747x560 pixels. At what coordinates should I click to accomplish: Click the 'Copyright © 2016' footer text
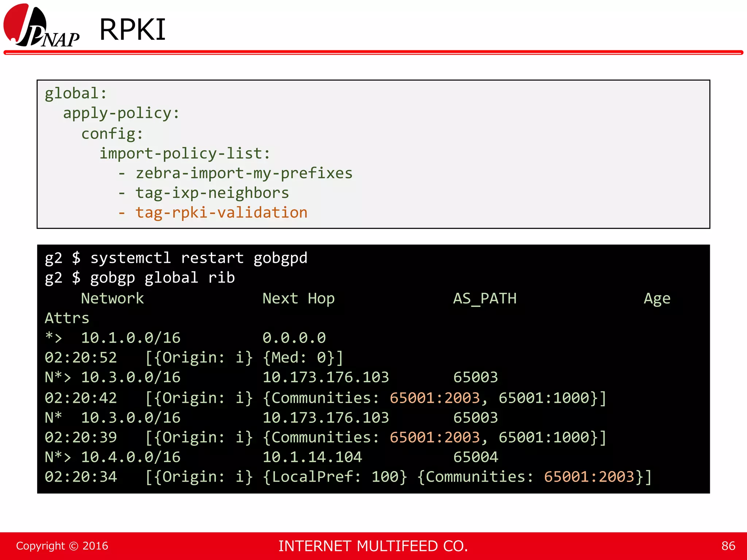pos(62,546)
